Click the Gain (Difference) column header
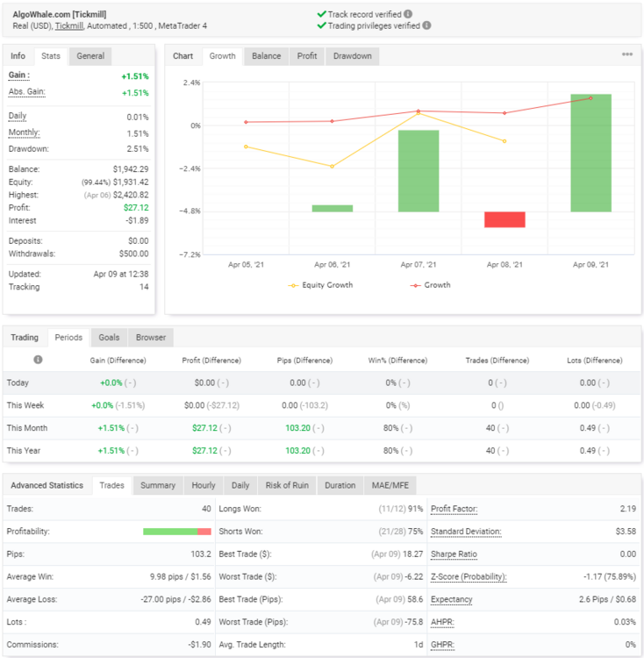 point(118,361)
